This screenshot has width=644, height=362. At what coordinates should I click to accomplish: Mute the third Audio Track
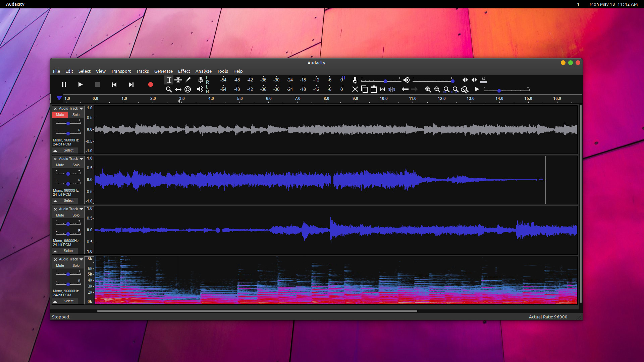coord(60,215)
